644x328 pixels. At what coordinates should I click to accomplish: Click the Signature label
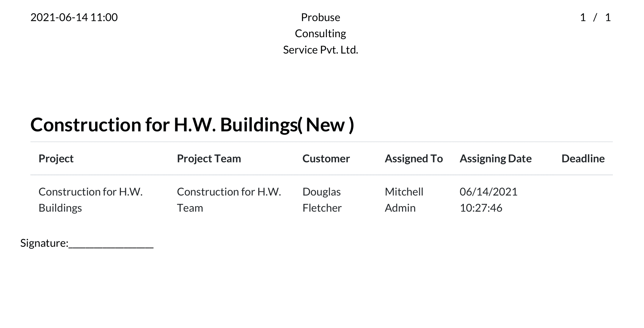point(44,243)
